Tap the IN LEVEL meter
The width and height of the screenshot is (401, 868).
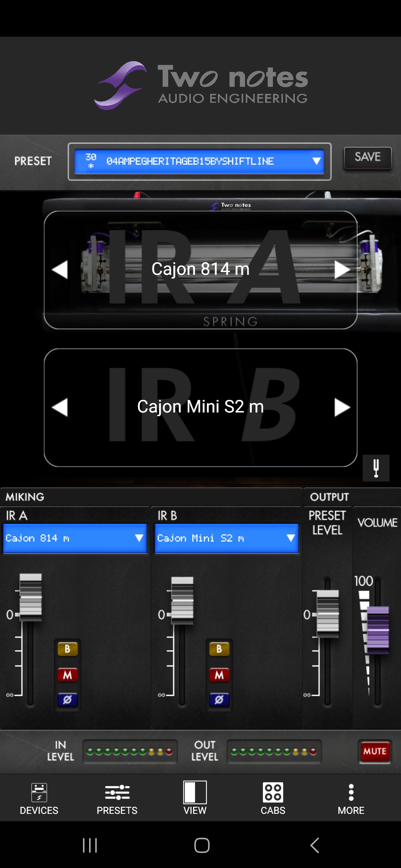[x=130, y=752]
